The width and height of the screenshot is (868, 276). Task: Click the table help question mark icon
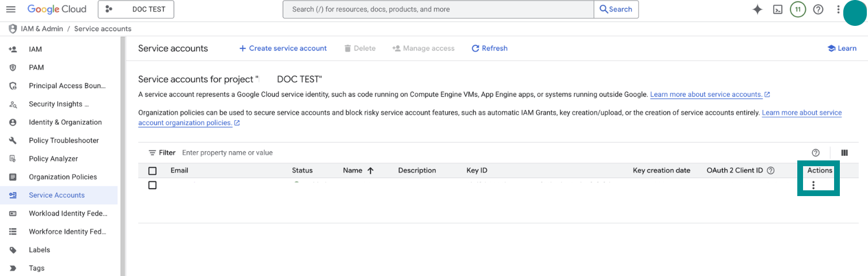[816, 153]
